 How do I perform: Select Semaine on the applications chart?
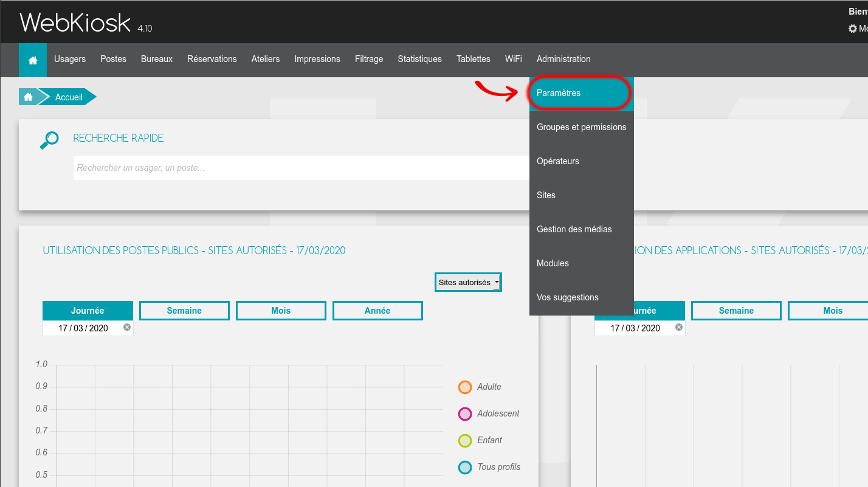pyautogui.click(x=736, y=311)
